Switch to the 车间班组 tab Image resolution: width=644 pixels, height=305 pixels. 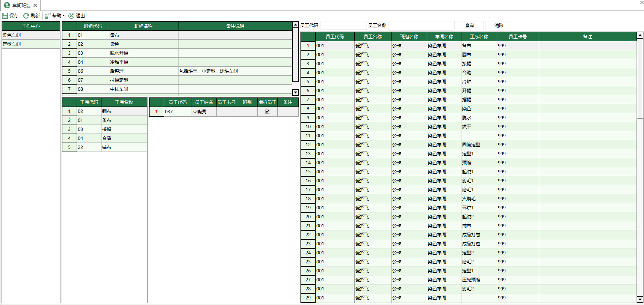(21, 6)
